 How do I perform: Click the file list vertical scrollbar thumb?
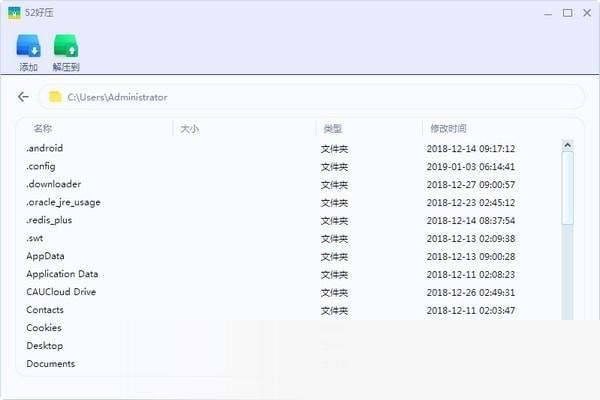[x=567, y=188]
